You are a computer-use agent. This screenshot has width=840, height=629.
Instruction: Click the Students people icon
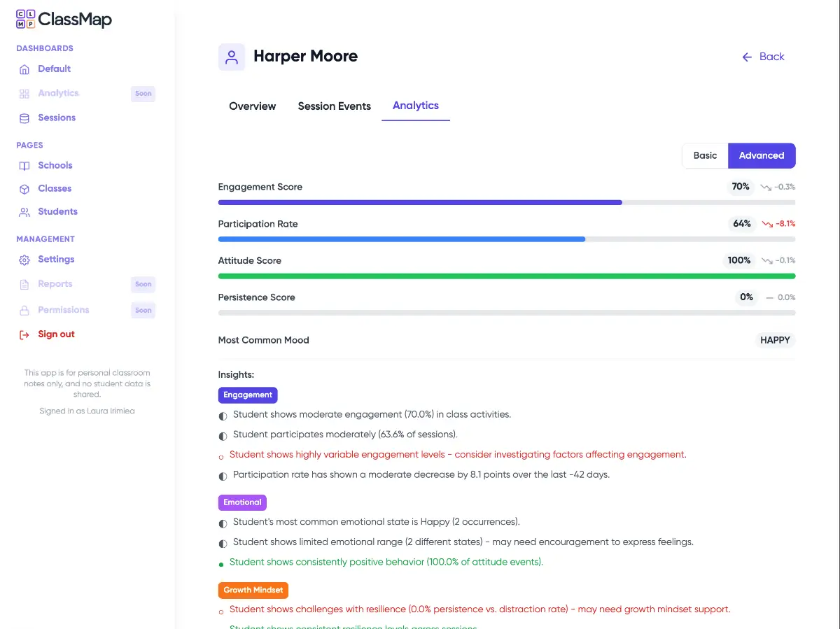[x=24, y=212]
